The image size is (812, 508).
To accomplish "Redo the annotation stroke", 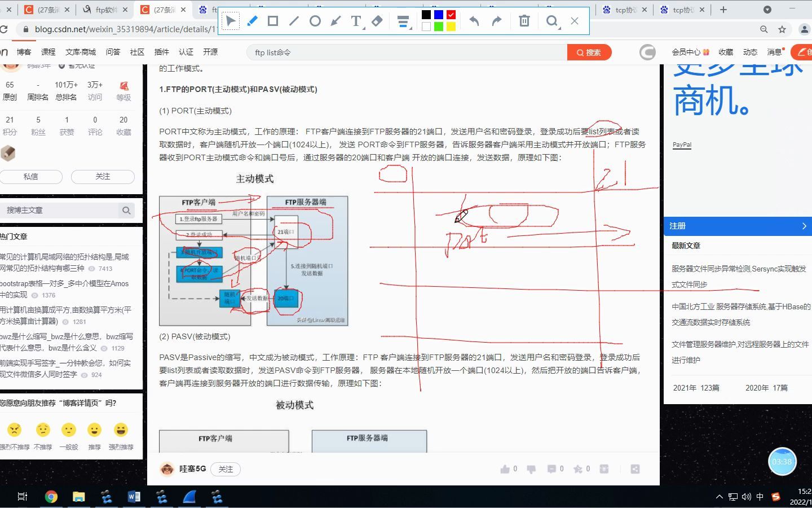I will pos(496,21).
